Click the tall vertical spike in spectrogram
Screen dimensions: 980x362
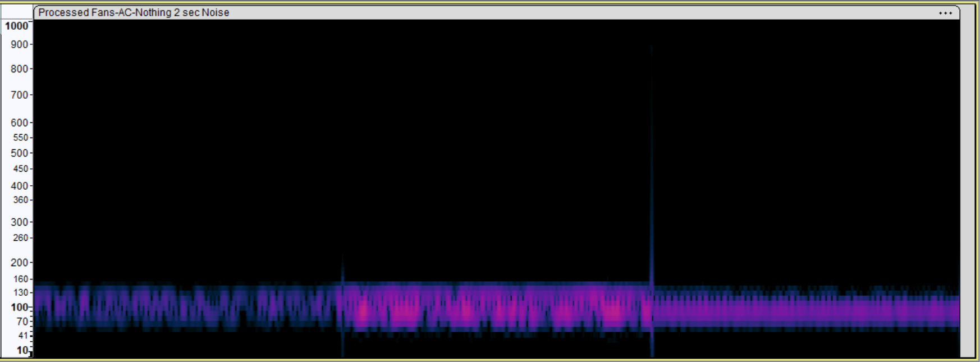click(x=652, y=168)
